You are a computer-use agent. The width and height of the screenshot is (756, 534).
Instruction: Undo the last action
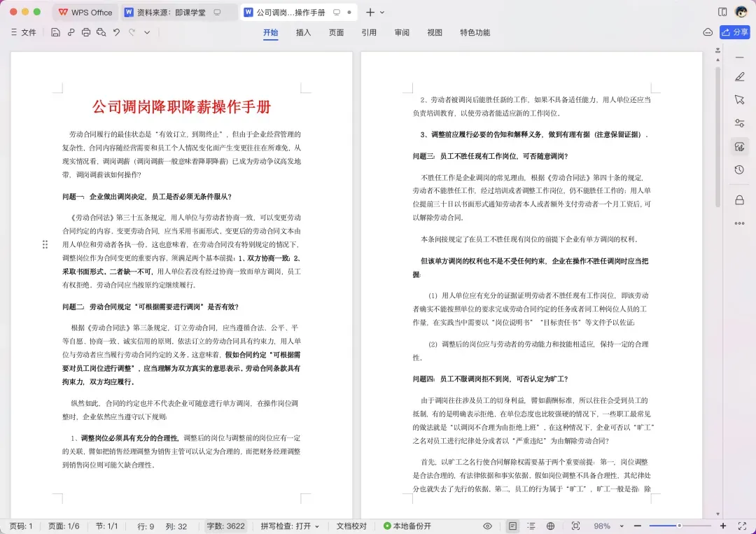(116, 32)
